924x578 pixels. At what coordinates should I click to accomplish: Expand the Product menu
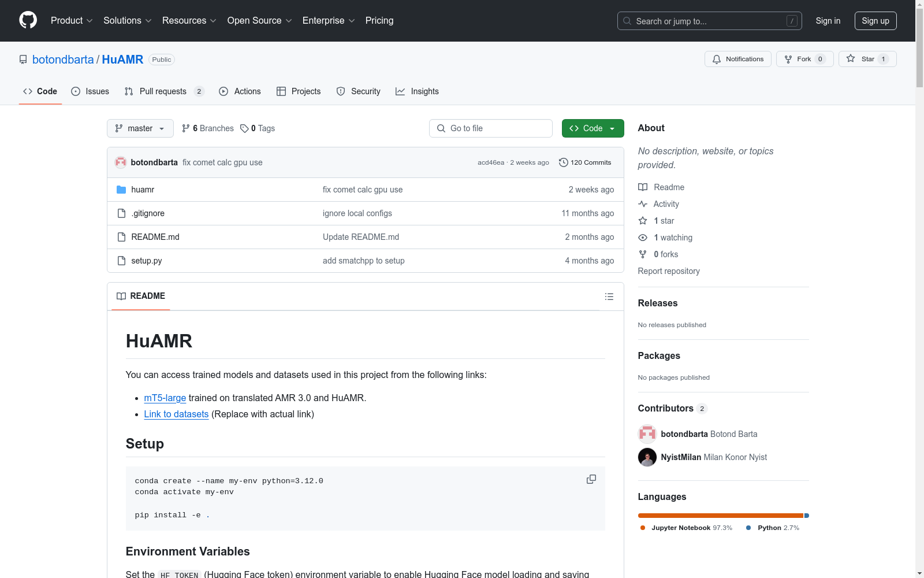pyautogui.click(x=72, y=20)
